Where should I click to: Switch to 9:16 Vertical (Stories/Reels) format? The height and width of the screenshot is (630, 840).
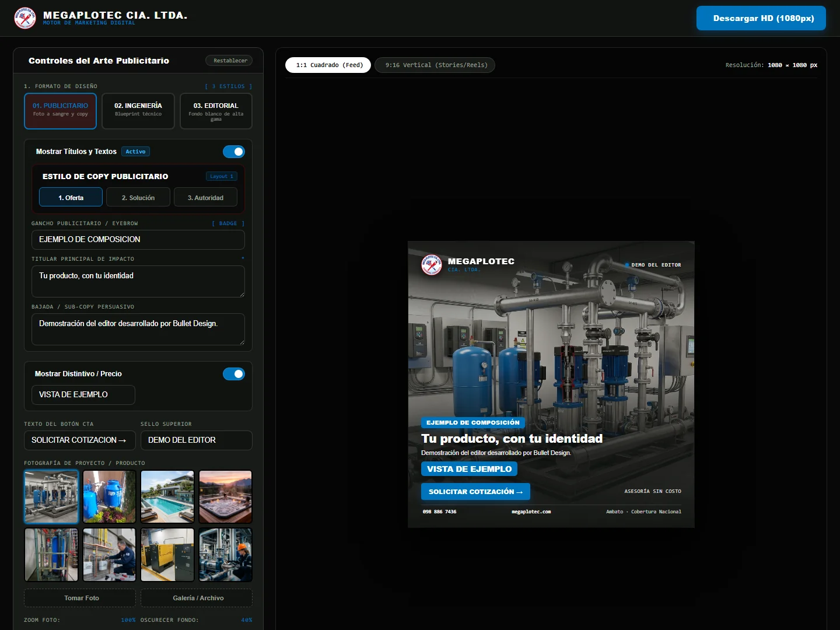[435, 65]
